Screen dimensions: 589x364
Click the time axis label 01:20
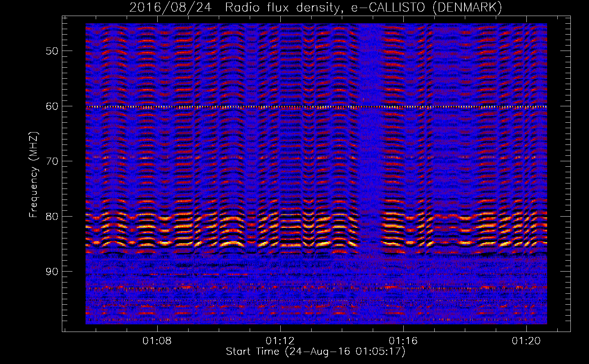pos(526,341)
